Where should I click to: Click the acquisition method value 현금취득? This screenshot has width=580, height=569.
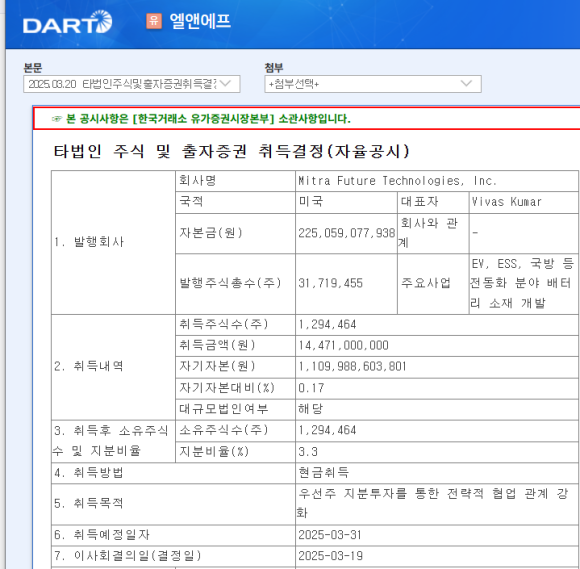pyautogui.click(x=324, y=473)
